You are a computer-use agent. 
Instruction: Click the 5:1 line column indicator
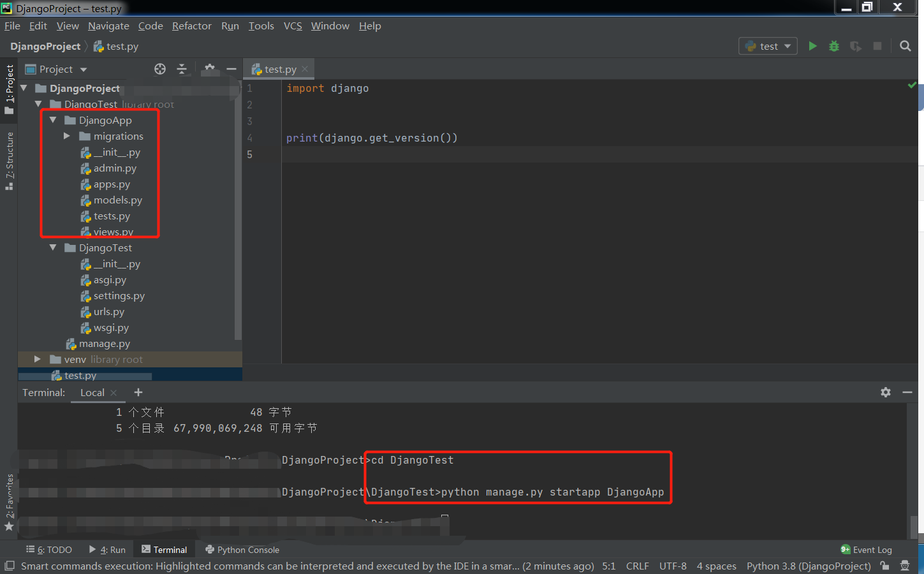tap(609, 566)
